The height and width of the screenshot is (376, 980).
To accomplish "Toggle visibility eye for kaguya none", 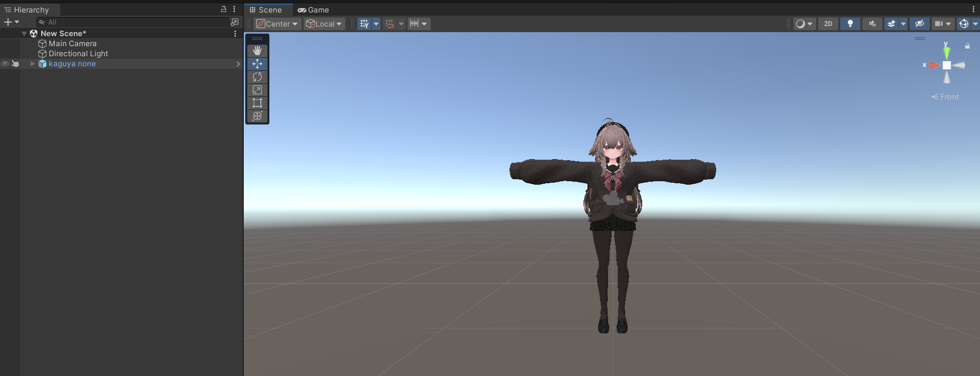I will click(x=5, y=64).
